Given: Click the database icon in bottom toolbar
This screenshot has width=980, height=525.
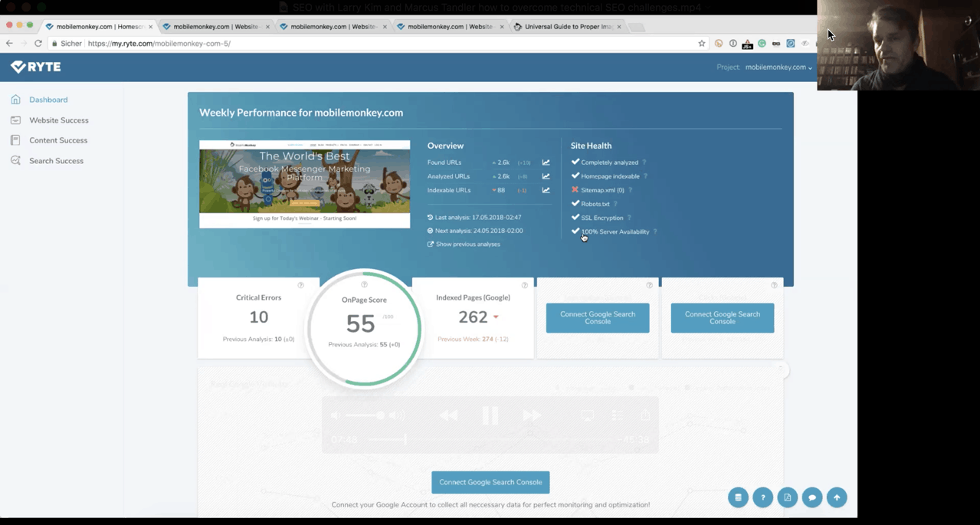Looking at the screenshot, I should pos(738,497).
